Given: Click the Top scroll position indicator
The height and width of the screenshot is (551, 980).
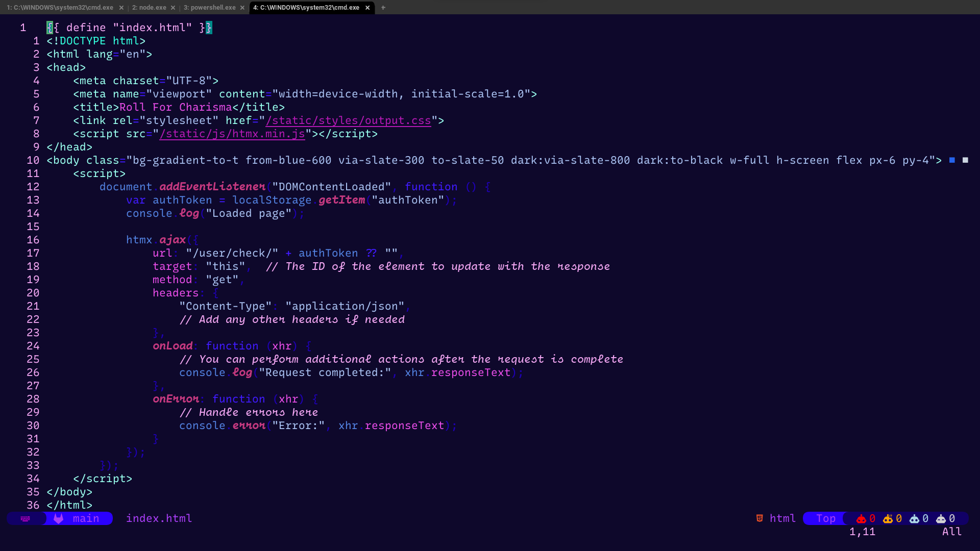Looking at the screenshot, I should click(x=825, y=518).
